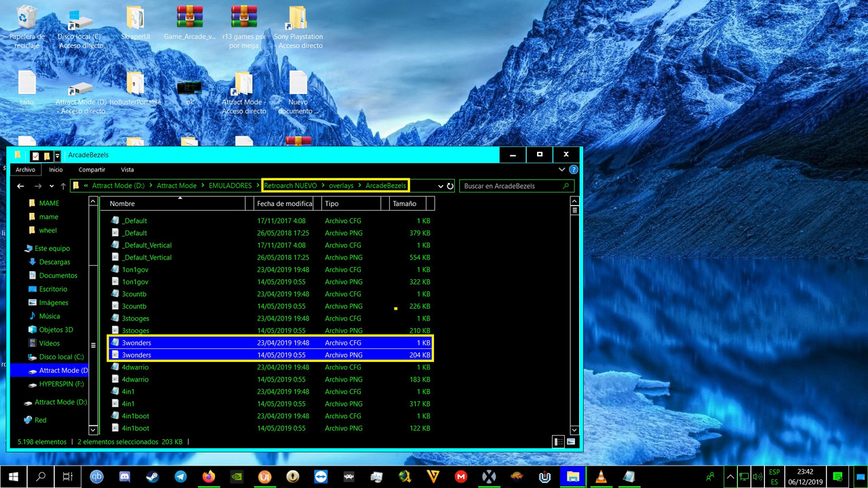Screen dimensions: 868x488
Task: Open the Windows Start menu
Action: point(14,477)
